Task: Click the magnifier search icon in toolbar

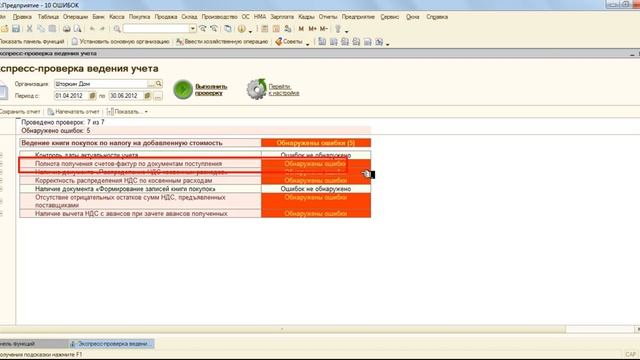Action: click(117, 29)
